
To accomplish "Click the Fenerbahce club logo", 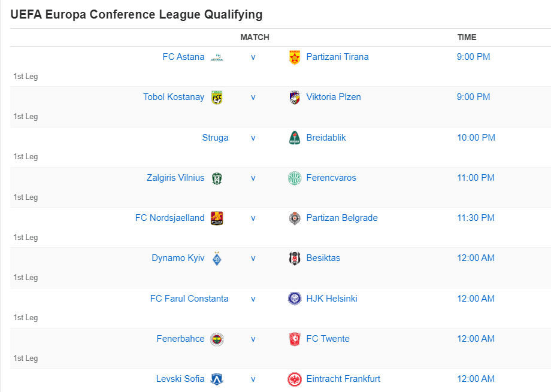I will (217, 339).
